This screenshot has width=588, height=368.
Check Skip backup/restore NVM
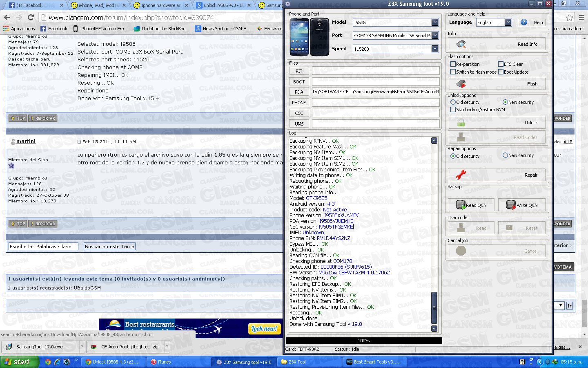pyautogui.click(x=453, y=110)
